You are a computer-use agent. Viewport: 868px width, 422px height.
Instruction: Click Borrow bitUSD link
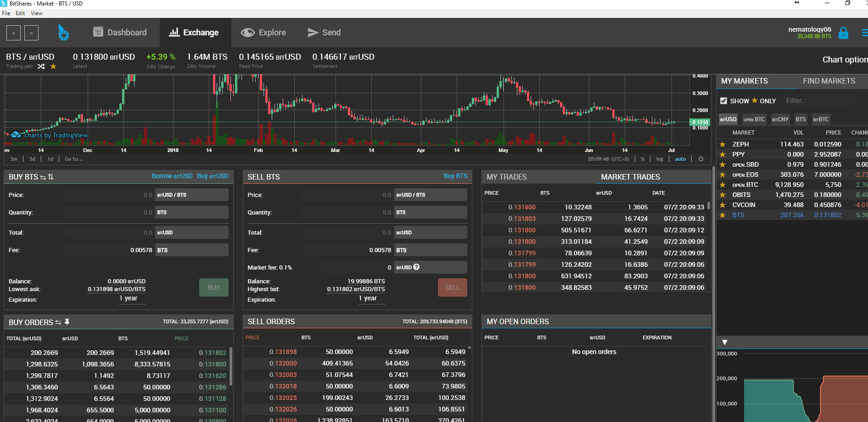[x=172, y=176]
